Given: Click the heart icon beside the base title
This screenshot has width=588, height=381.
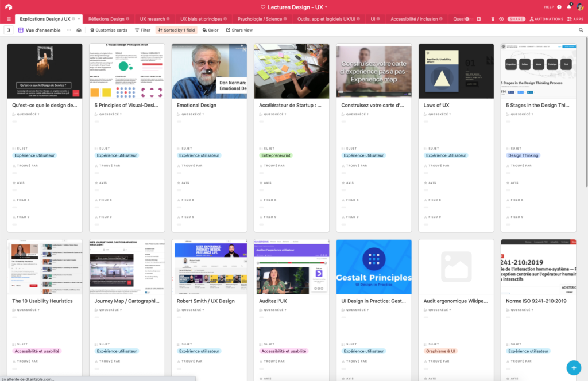Looking at the screenshot, I should (x=263, y=7).
